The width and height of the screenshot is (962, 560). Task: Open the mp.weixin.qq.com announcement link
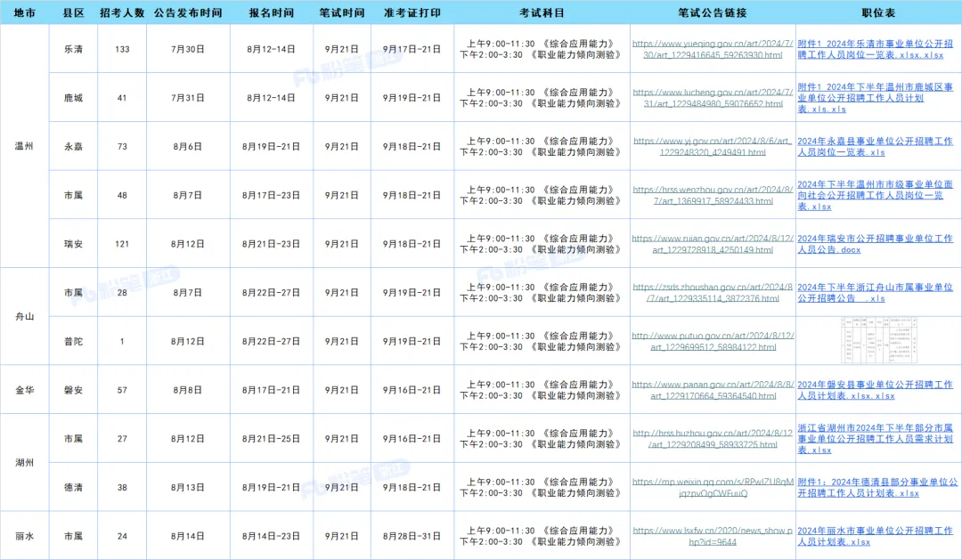click(x=712, y=487)
